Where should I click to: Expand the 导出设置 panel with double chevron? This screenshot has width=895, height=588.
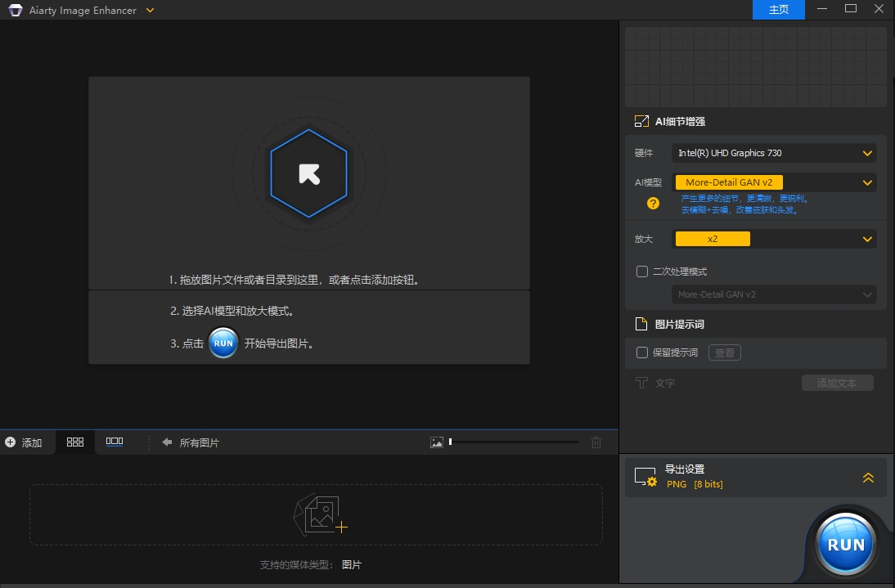tap(868, 478)
